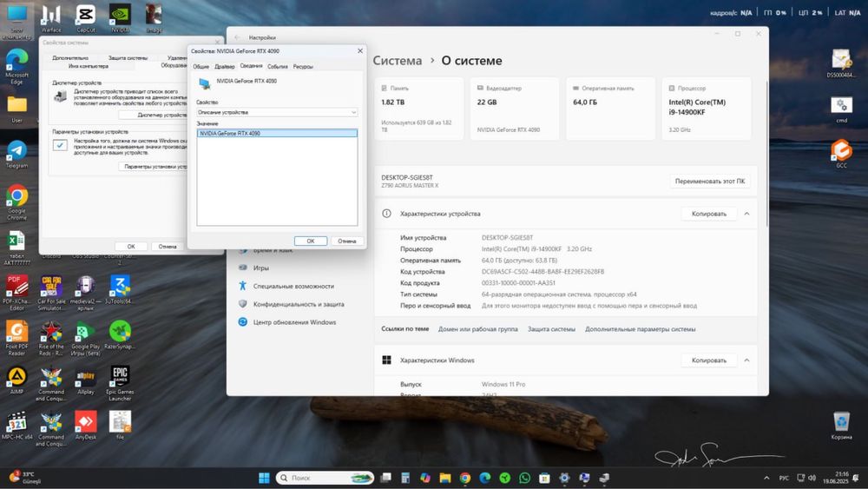
Task: Select Центр обновления Windows in the settings sidebar
Action: coord(294,322)
